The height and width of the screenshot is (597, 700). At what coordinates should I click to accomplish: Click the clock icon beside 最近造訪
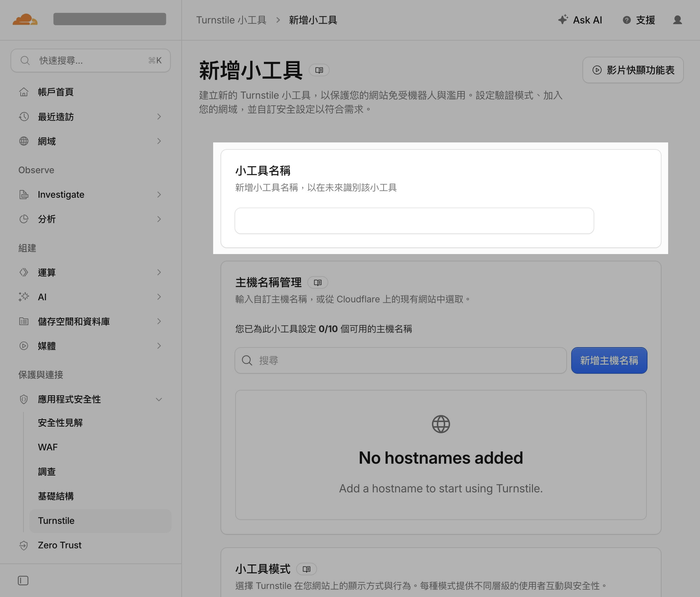click(24, 117)
